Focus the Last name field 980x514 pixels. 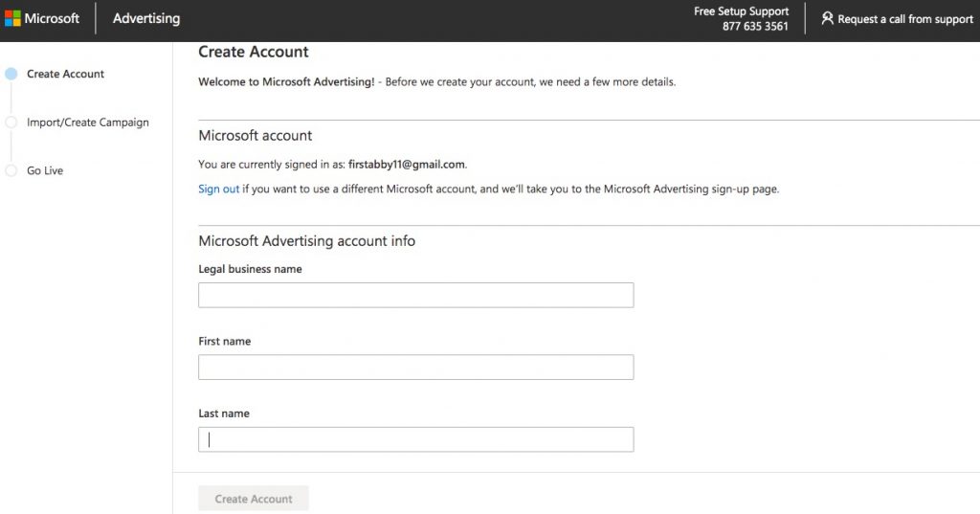pos(415,439)
